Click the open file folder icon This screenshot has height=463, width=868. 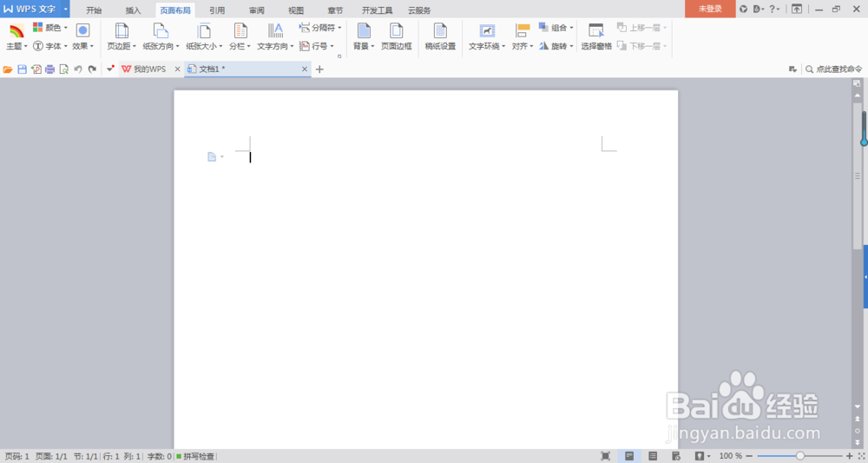(8, 69)
